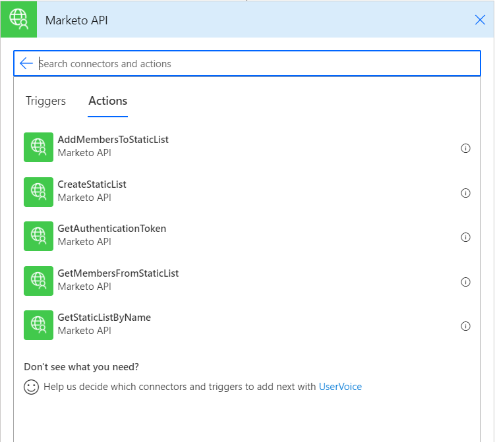Show info for AddMembersToStaticList

(x=465, y=148)
